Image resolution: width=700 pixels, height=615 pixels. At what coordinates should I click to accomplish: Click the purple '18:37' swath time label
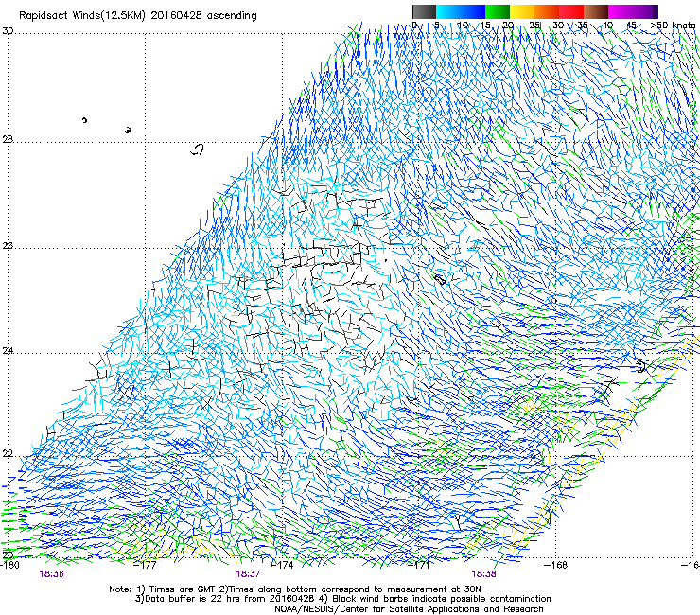248,574
